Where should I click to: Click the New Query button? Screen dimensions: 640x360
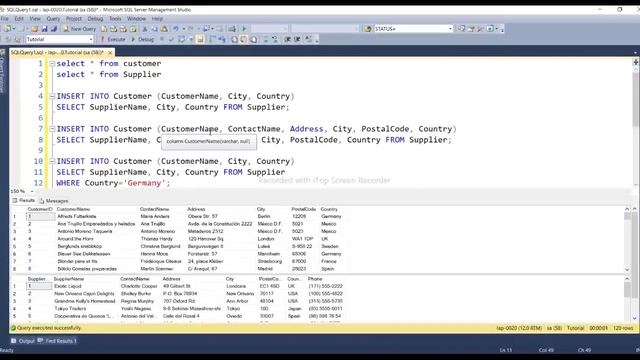(80, 29)
